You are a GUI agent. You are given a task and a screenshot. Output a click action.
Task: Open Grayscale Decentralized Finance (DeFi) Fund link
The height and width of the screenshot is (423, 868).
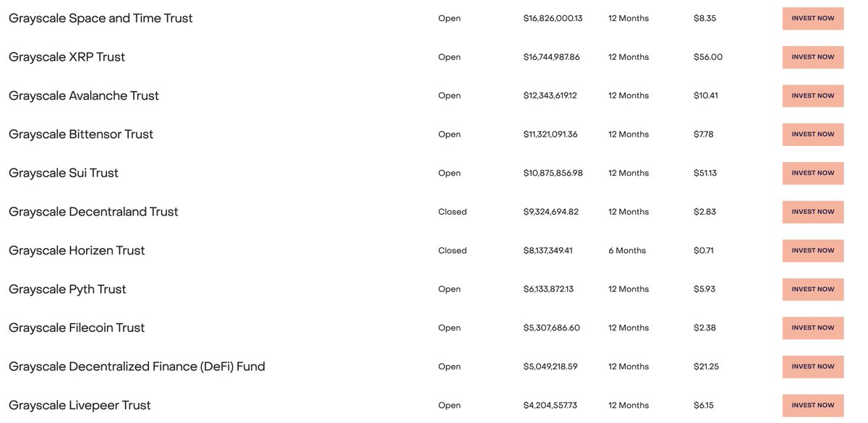pyautogui.click(x=137, y=367)
